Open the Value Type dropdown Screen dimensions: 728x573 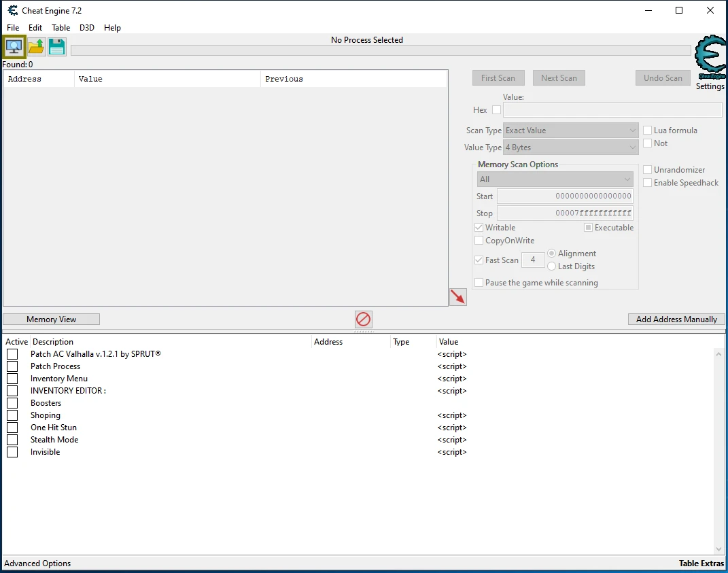tap(570, 147)
